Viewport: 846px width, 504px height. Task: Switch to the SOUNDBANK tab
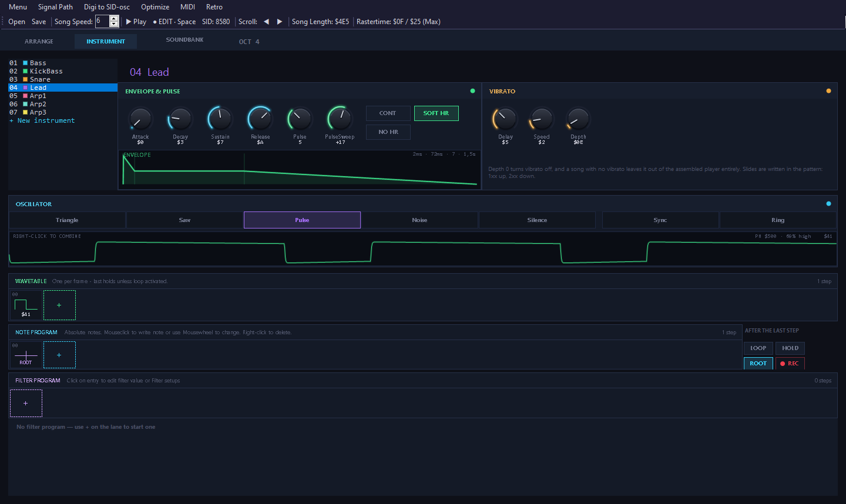[x=184, y=40]
